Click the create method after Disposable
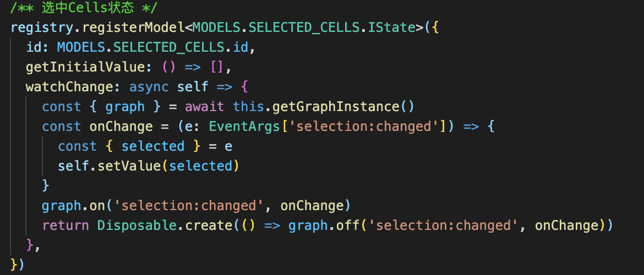 tap(209, 226)
